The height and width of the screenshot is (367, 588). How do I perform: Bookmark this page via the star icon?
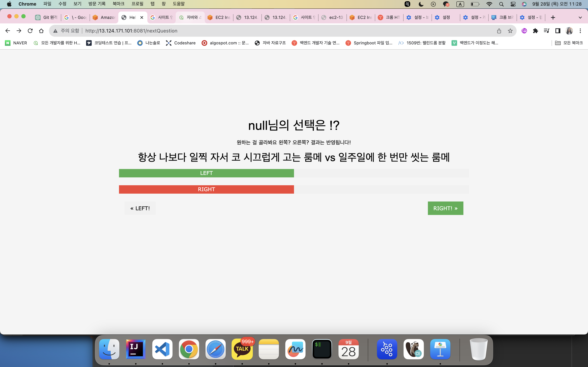point(510,31)
